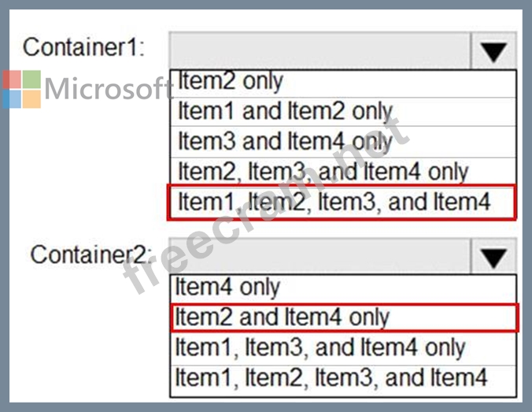Viewport: 532px width, 412px height.
Task: Click the yellow square of the Microsoft logo
Action: tap(31, 98)
